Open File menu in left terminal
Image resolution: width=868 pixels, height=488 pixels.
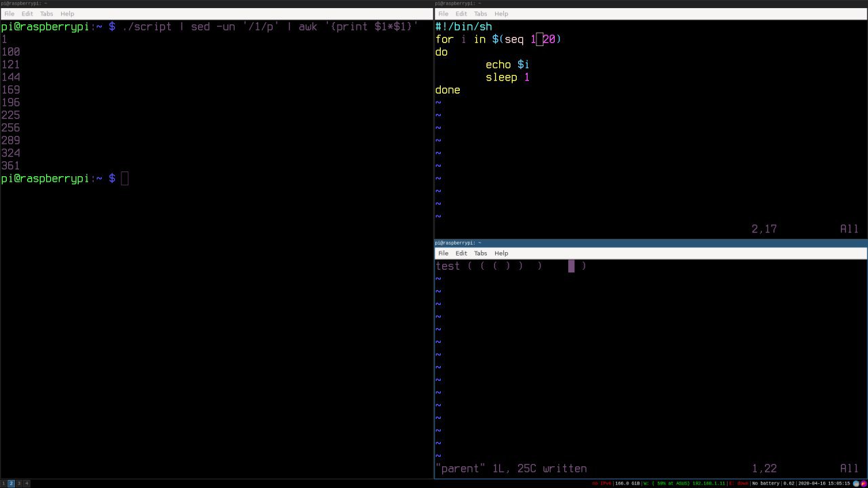[x=9, y=14]
